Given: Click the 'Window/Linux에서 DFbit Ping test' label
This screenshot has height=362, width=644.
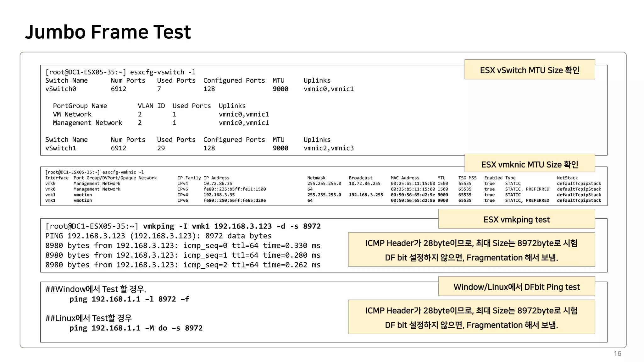Looking at the screenshot, I should click(x=516, y=286).
